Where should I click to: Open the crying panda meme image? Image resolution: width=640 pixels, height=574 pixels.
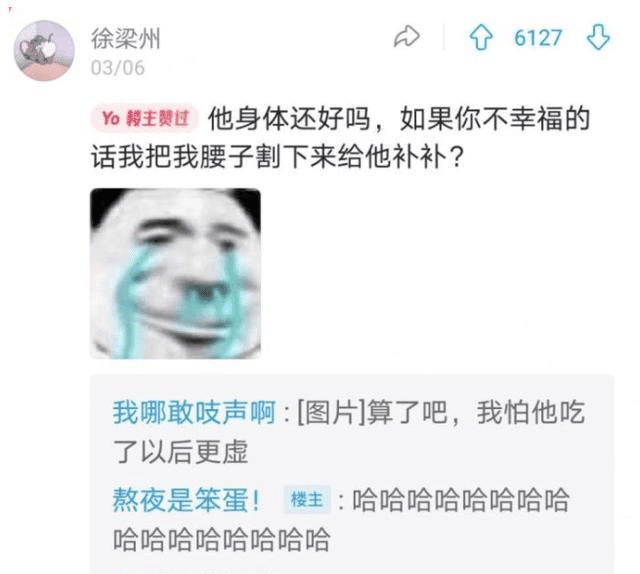[175, 273]
